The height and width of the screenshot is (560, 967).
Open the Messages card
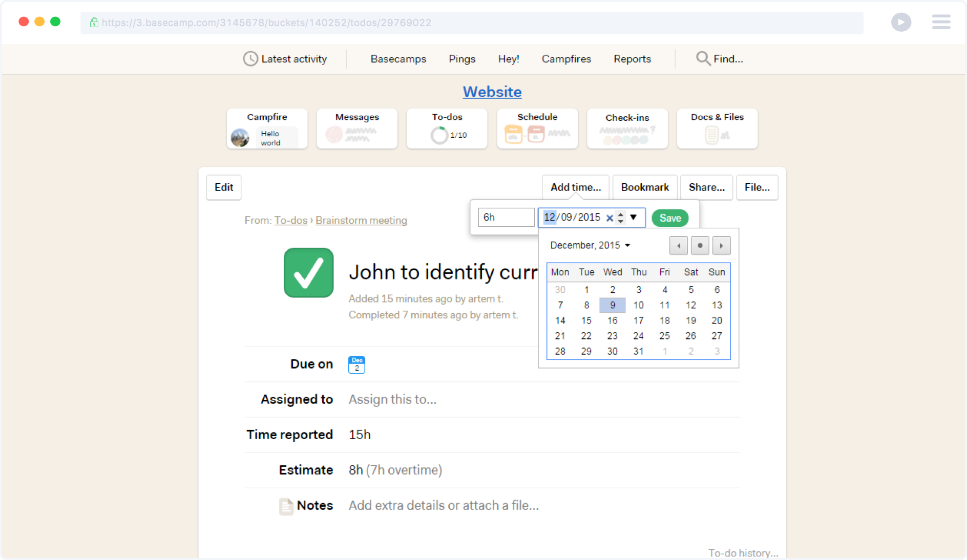[357, 128]
